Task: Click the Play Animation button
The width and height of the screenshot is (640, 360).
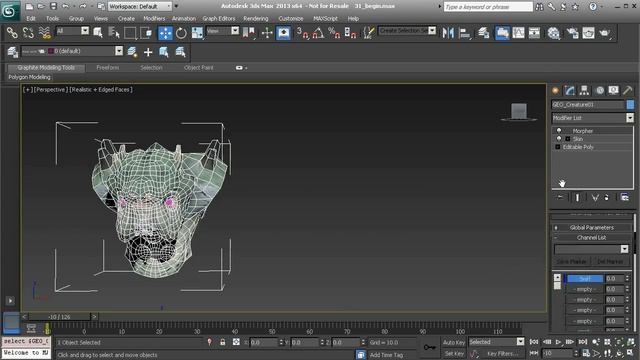Action: (x=558, y=342)
